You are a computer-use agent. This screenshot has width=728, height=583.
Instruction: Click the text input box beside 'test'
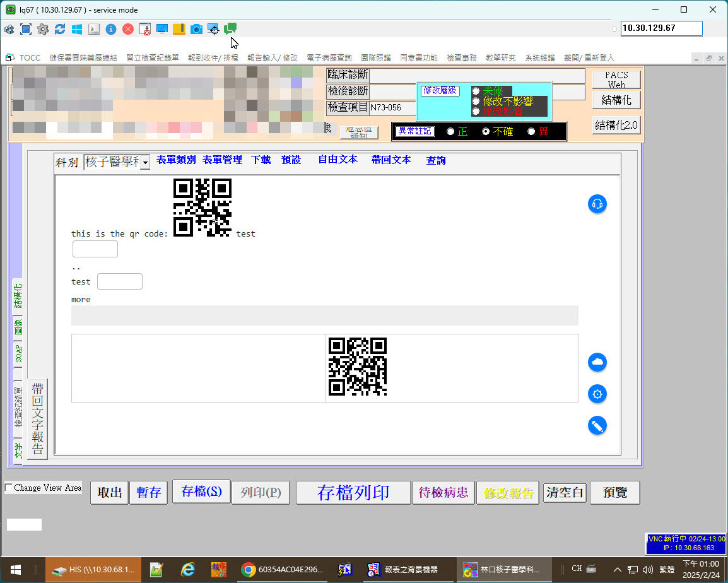(x=120, y=281)
